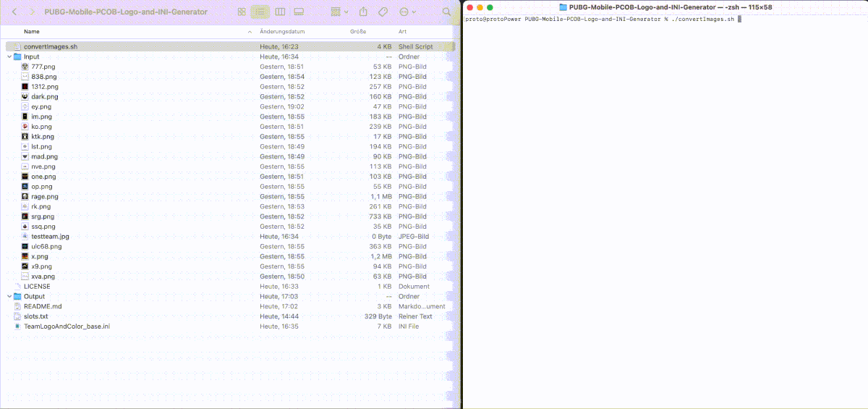Click the file name rk.png
This screenshot has width=868, height=409.
(41, 206)
